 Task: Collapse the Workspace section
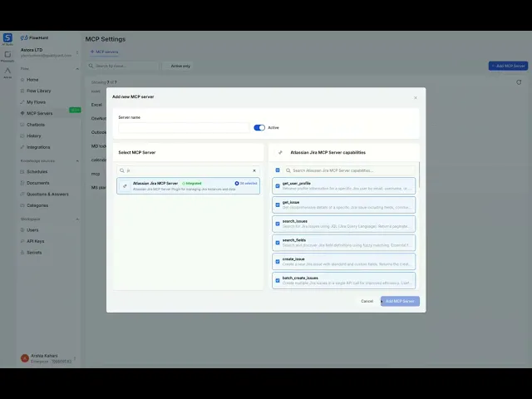(77, 219)
